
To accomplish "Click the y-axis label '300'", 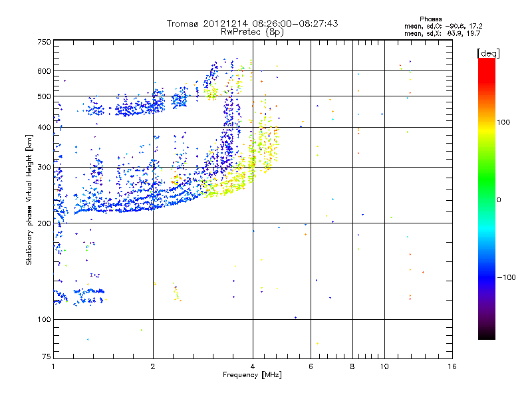I will coord(44,167).
